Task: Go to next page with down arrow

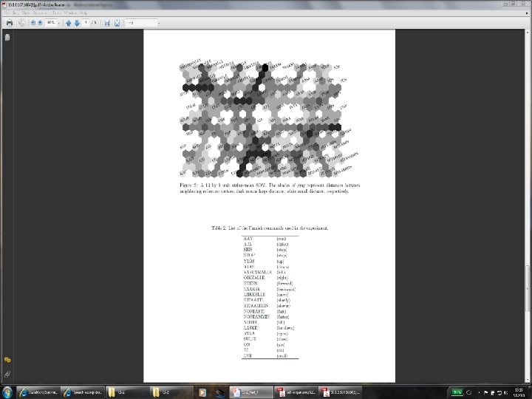Action: pyautogui.click(x=77, y=23)
